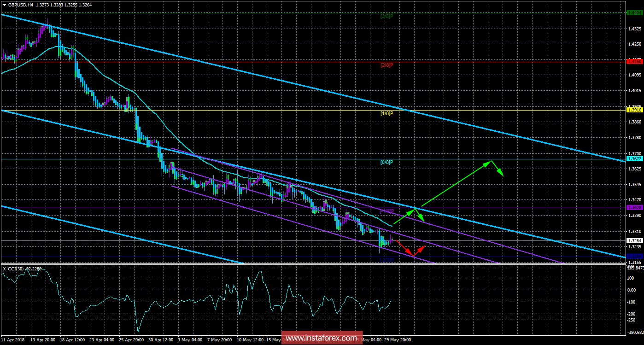The image size is (644, 345).
Task: Click the 30 Apr 12:00 time label
Action: (161, 340)
